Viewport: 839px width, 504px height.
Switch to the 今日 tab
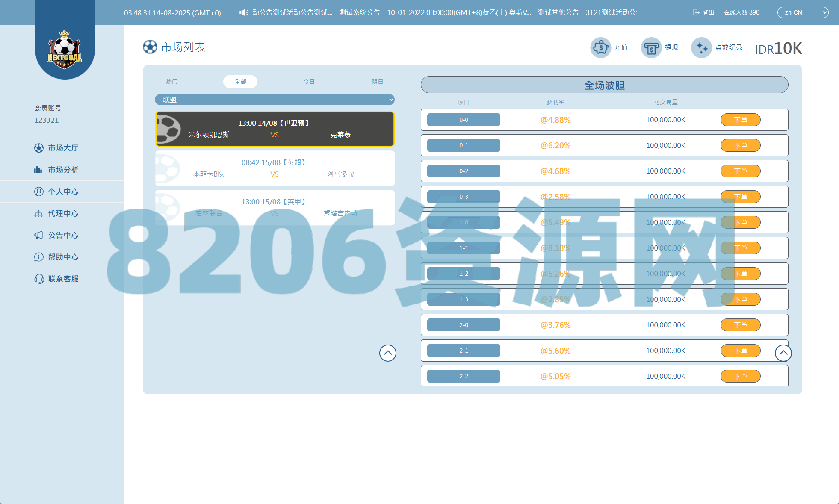pos(309,82)
